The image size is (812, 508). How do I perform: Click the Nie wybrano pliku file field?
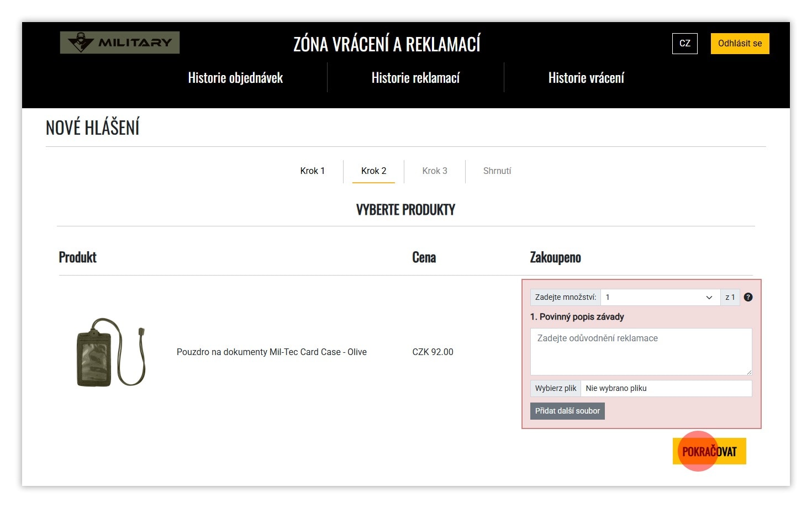(x=666, y=388)
